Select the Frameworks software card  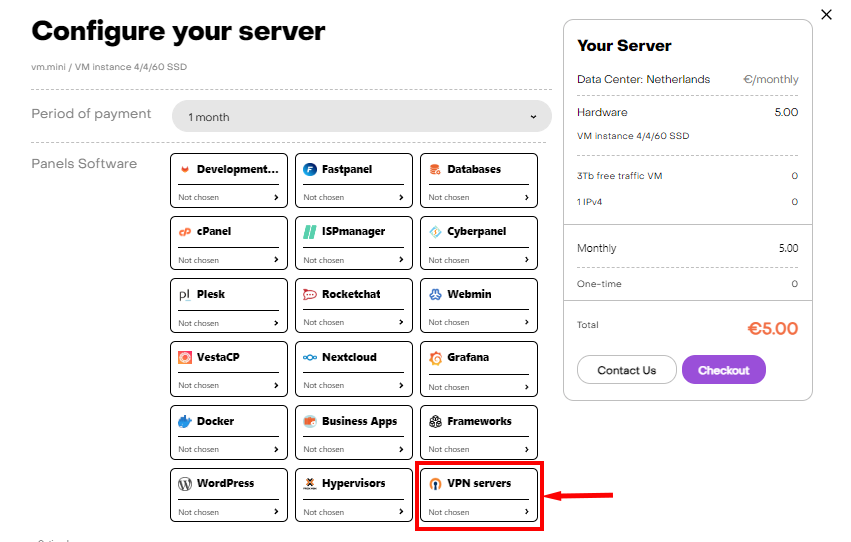click(479, 431)
